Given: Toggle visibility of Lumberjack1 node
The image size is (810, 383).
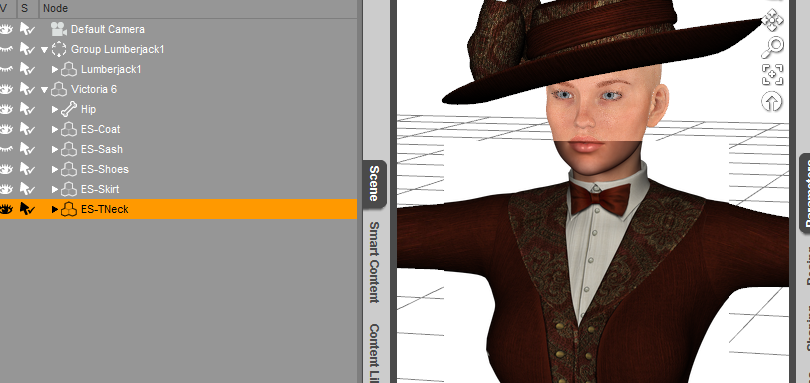Looking at the screenshot, I should pos(6,69).
